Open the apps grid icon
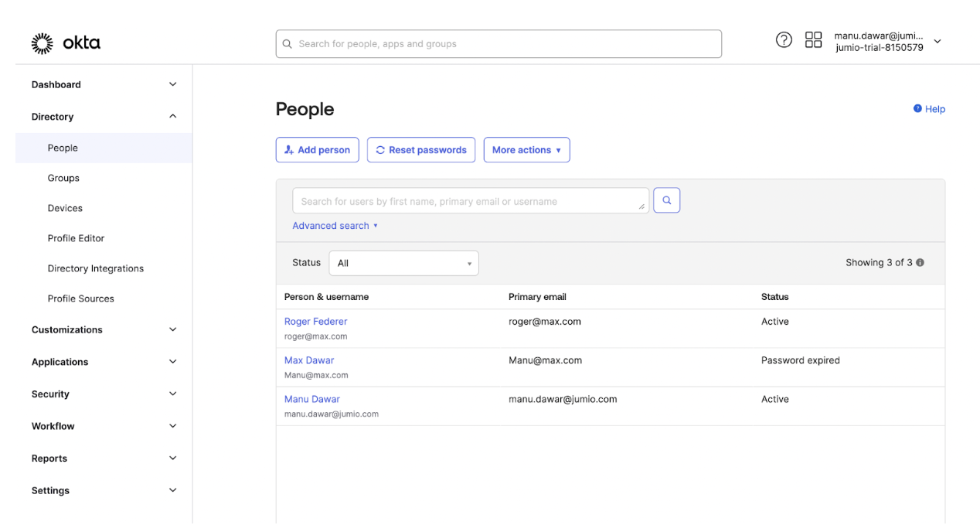The width and height of the screenshot is (980, 532). coord(813,40)
